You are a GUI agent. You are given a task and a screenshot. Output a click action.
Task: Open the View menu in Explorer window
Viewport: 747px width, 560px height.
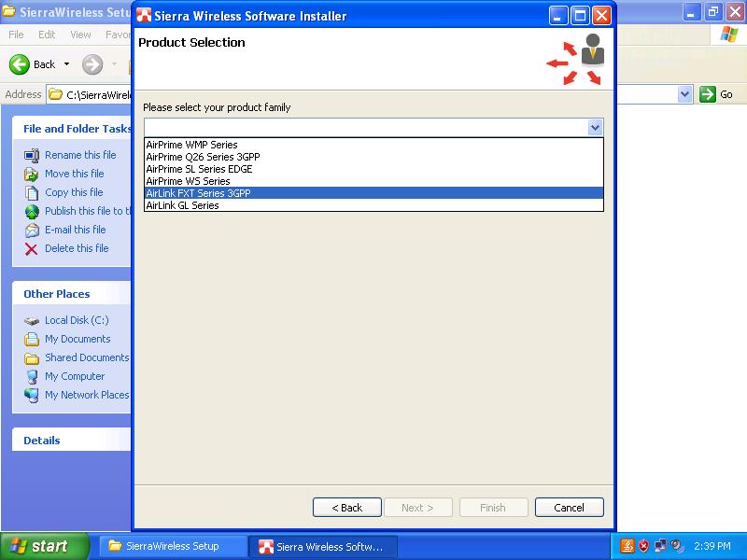tap(80, 35)
